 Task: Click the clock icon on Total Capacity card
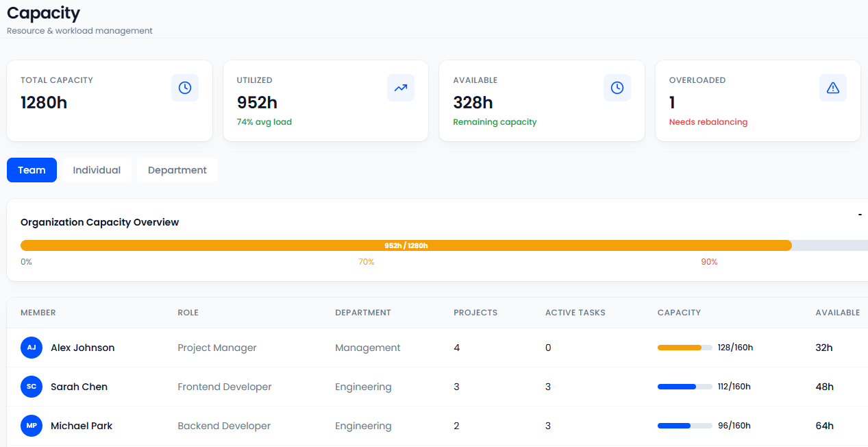pos(184,87)
